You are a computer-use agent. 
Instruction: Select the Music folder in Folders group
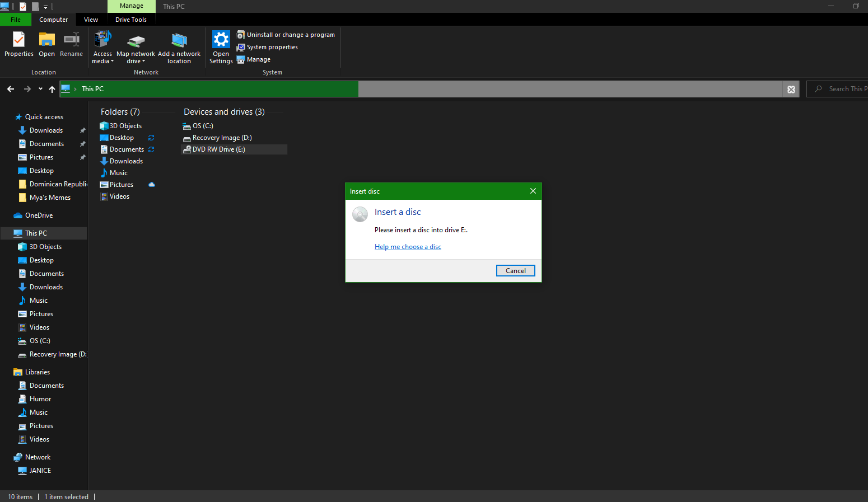tap(114, 173)
